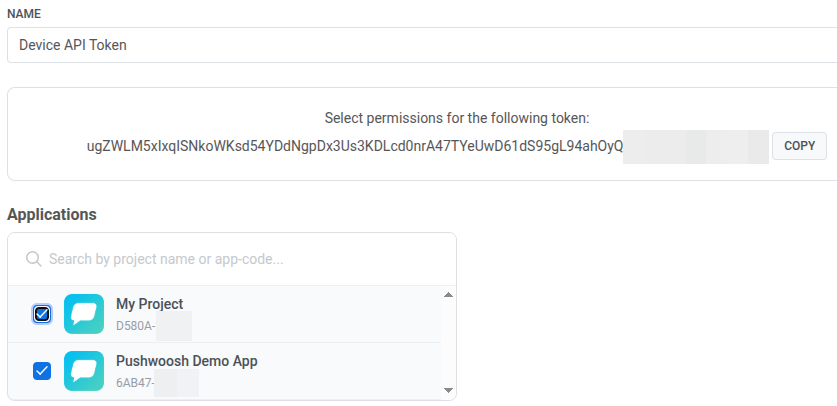
Task: Click the applications list scrollbar track
Action: pyautogui.click(x=448, y=343)
